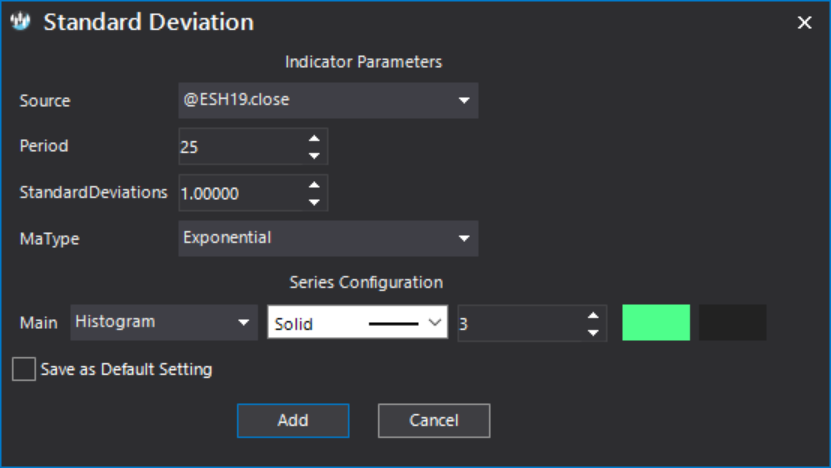Decrease Period with the down arrow
Image resolution: width=831 pixels, height=468 pixels.
coord(314,156)
